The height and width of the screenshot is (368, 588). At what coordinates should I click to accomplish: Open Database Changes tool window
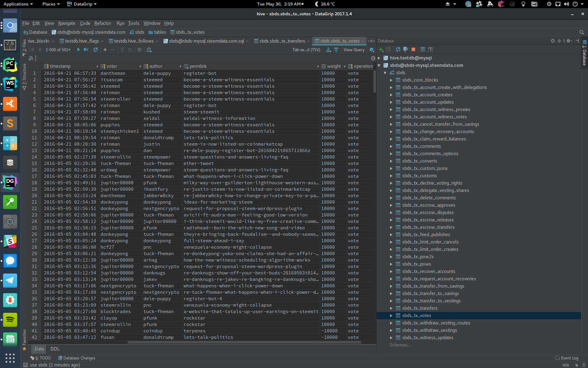click(x=77, y=358)
